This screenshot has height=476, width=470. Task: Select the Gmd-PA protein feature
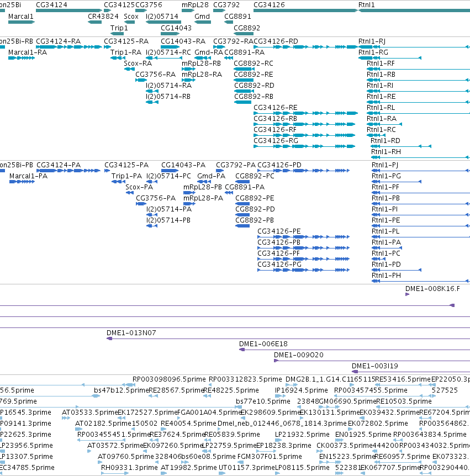[204, 182]
